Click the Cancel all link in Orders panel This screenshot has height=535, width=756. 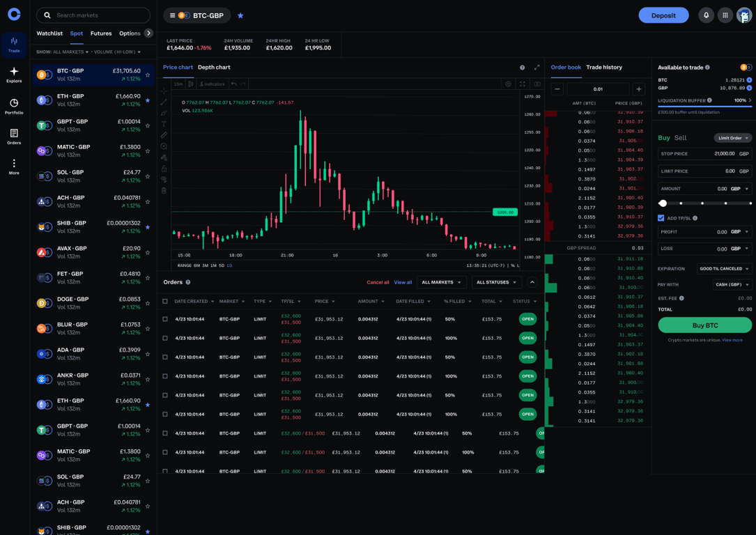376,282
